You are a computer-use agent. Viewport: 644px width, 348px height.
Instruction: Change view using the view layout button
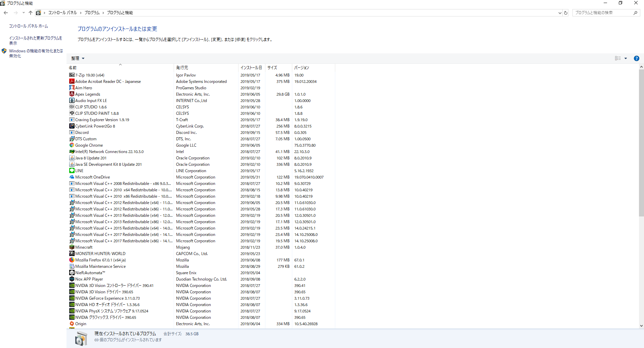coord(618,58)
